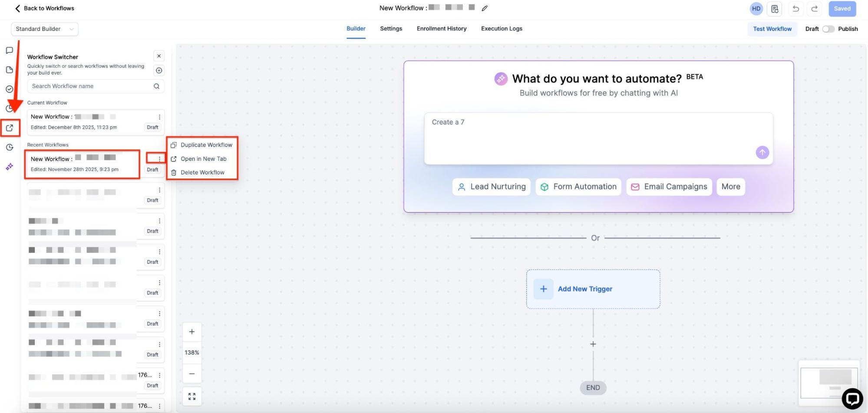Click the Search Workflow name field

[91, 86]
